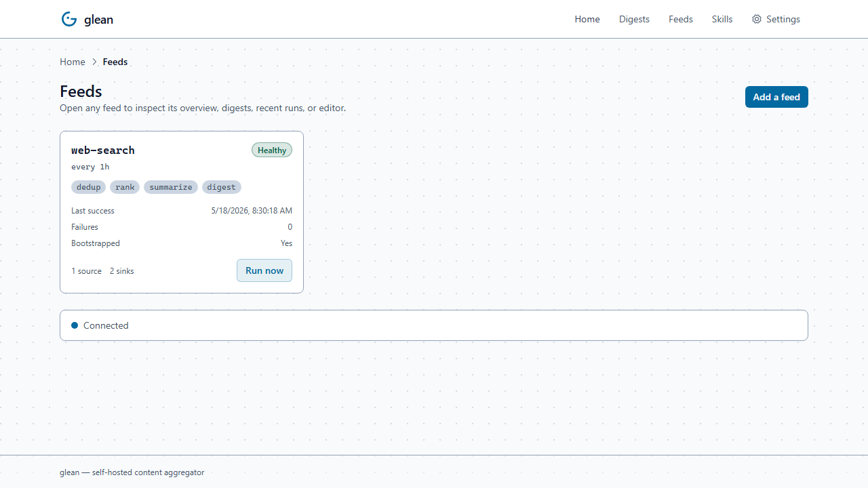Click the glean brand name
This screenshot has width=868, height=488.
click(98, 20)
